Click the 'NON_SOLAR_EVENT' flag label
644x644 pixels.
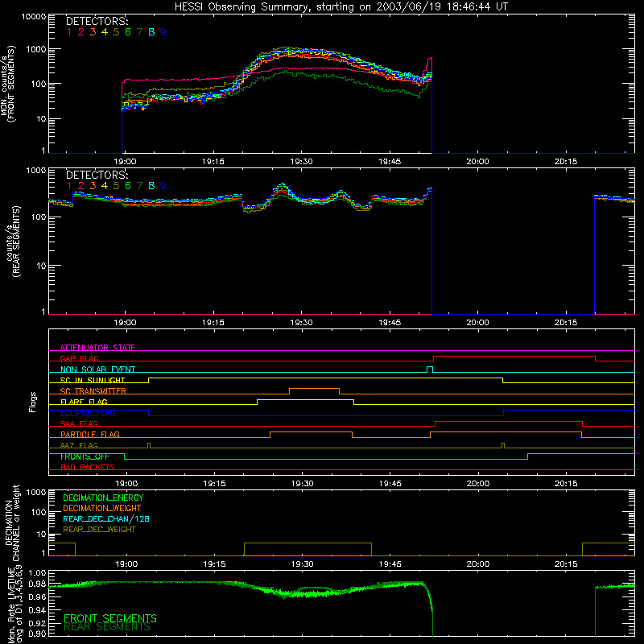pos(97,369)
